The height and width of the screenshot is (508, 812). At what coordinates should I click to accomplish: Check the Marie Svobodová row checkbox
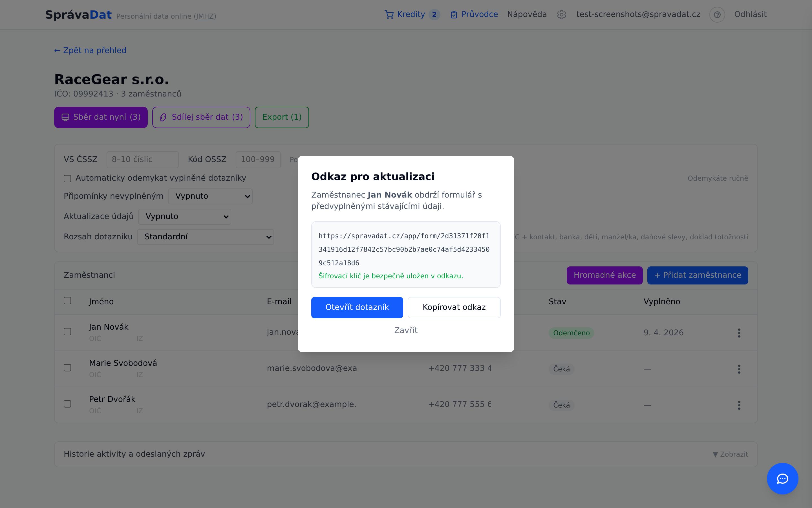pos(67,367)
